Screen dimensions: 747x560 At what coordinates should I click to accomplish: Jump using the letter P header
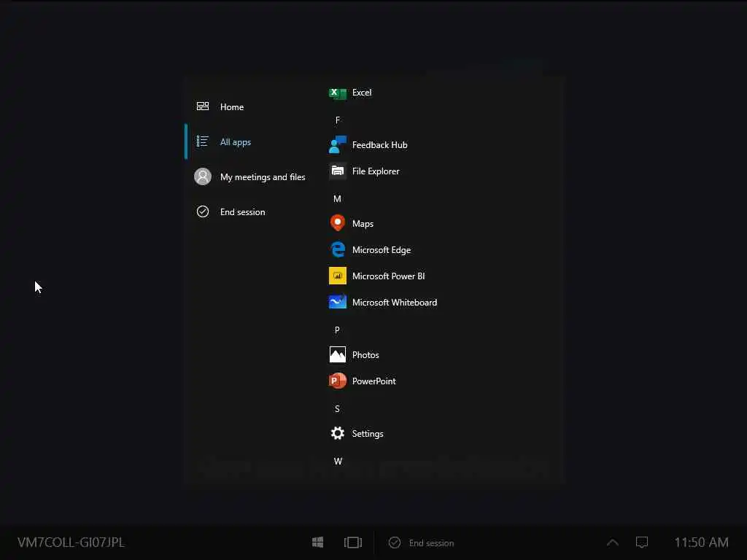337,330
